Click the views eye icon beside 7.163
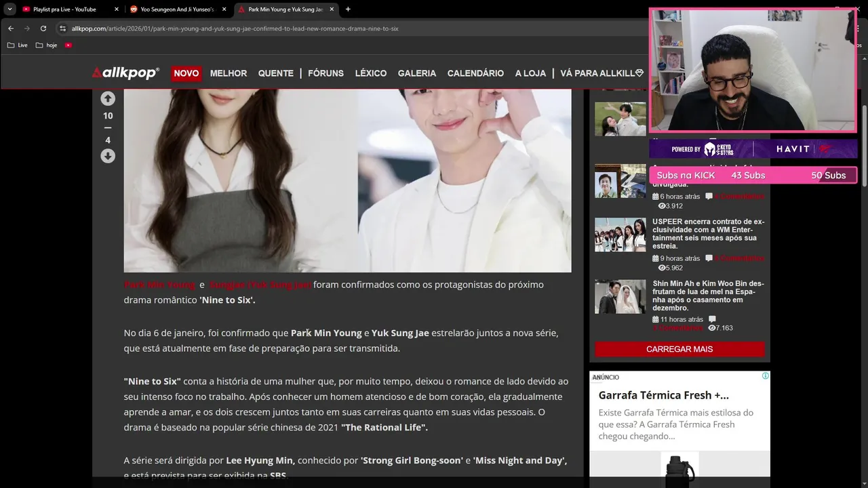 point(711,328)
